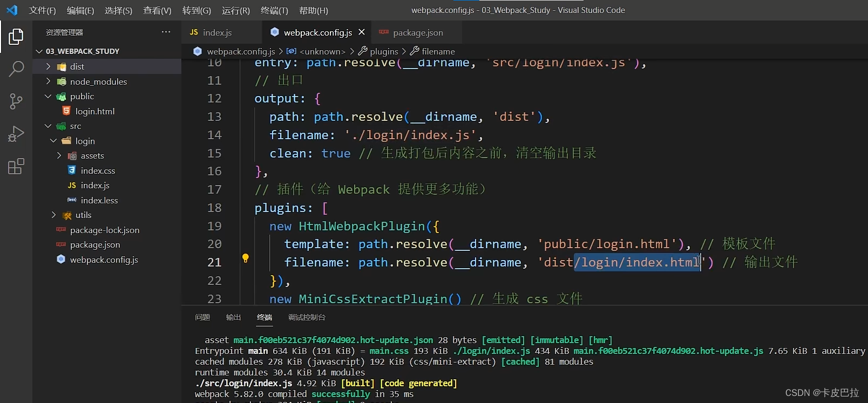Open the 选择(S) menu
This screenshot has height=403, width=868.
(118, 10)
